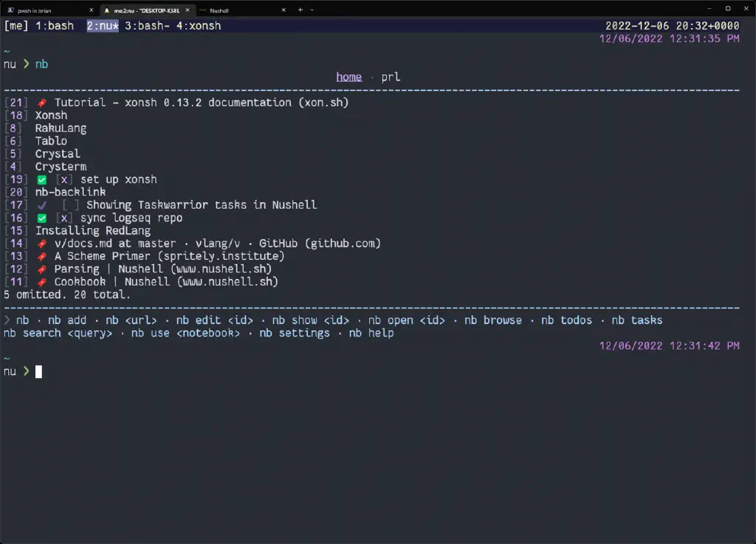Click 'Tutorial – xonsh 0.13.2 documentation' entry
This screenshot has height=544, width=756.
point(201,103)
